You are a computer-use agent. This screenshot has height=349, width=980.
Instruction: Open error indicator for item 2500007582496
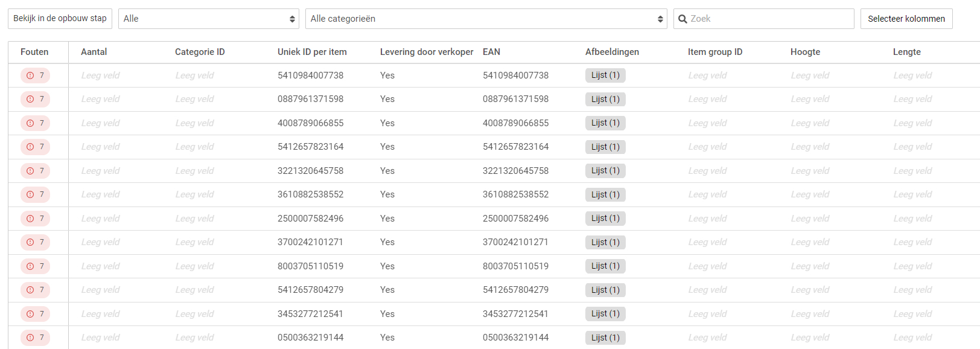[x=35, y=219]
